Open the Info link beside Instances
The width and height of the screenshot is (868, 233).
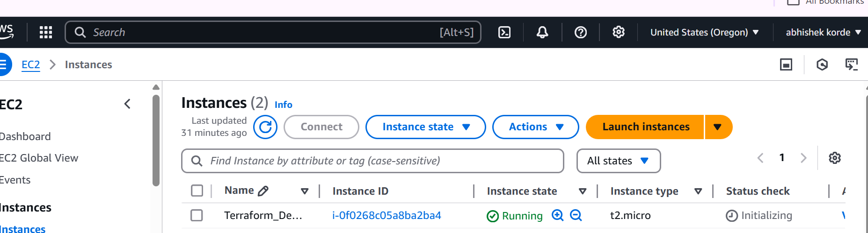click(x=283, y=105)
